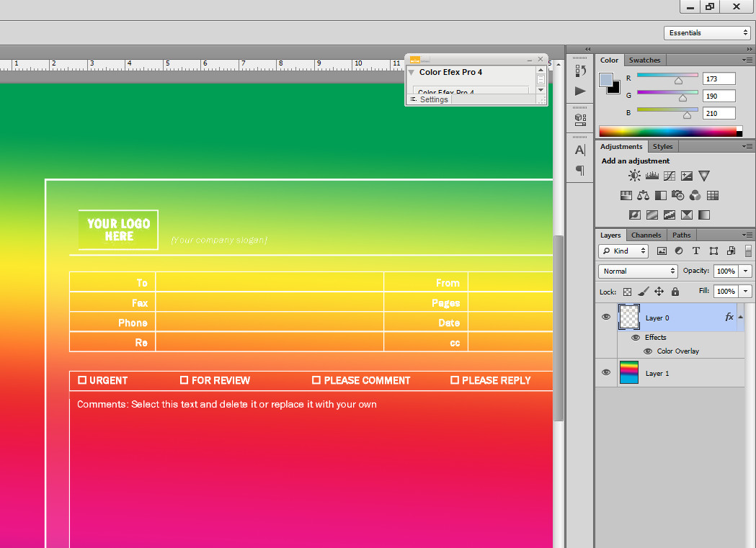Viewport: 756px width, 548px height.
Task: Toggle filter for adjustment layers
Action: [x=679, y=251]
